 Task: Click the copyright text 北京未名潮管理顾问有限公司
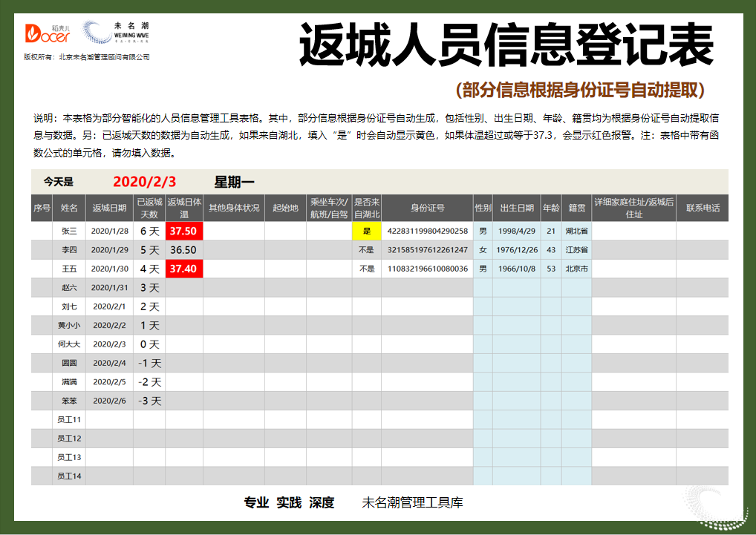(x=104, y=57)
